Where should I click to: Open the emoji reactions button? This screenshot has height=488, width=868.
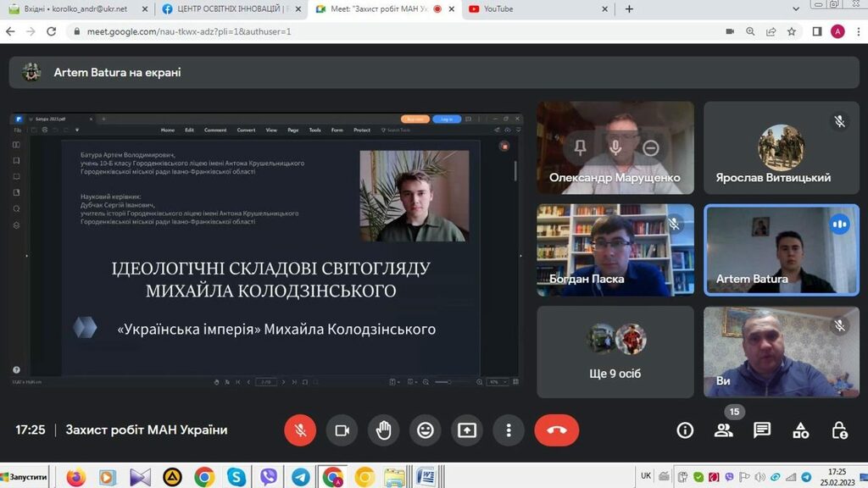click(426, 430)
